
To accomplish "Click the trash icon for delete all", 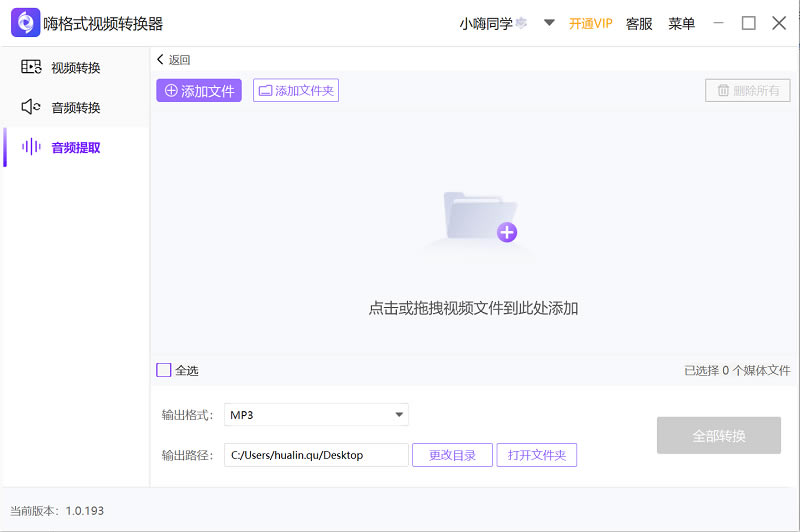I will click(722, 91).
